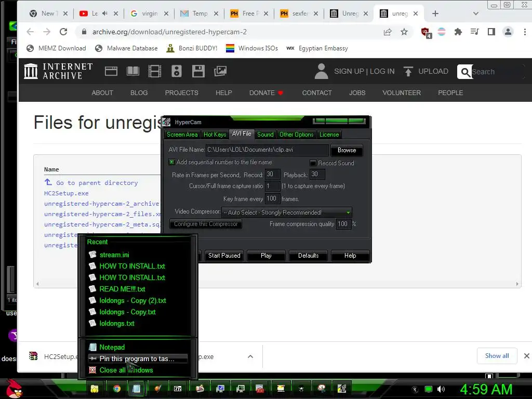The image size is (532, 399).
Task: Click Browse button in HyperCam
Action: coord(347,150)
